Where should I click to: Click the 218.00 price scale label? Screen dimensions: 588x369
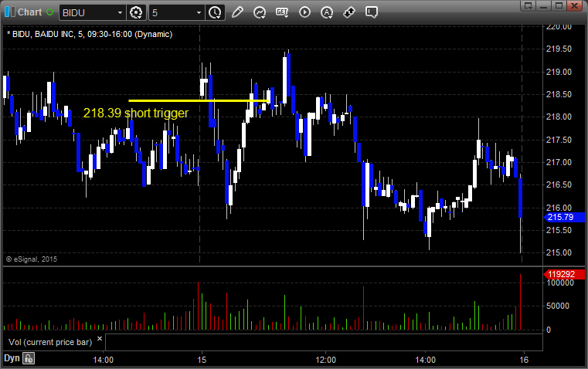(559, 117)
